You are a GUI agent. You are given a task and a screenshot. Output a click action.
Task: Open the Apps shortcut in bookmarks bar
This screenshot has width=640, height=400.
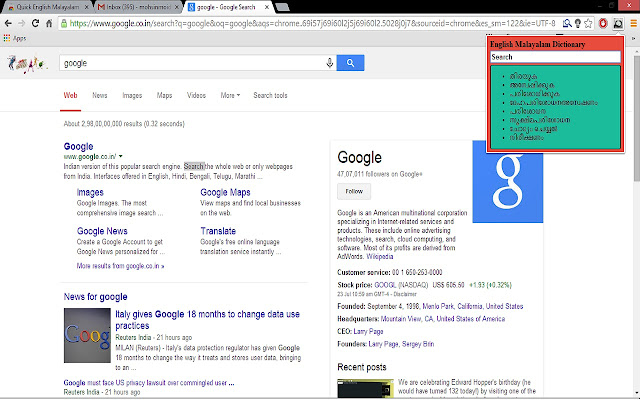click(15, 38)
